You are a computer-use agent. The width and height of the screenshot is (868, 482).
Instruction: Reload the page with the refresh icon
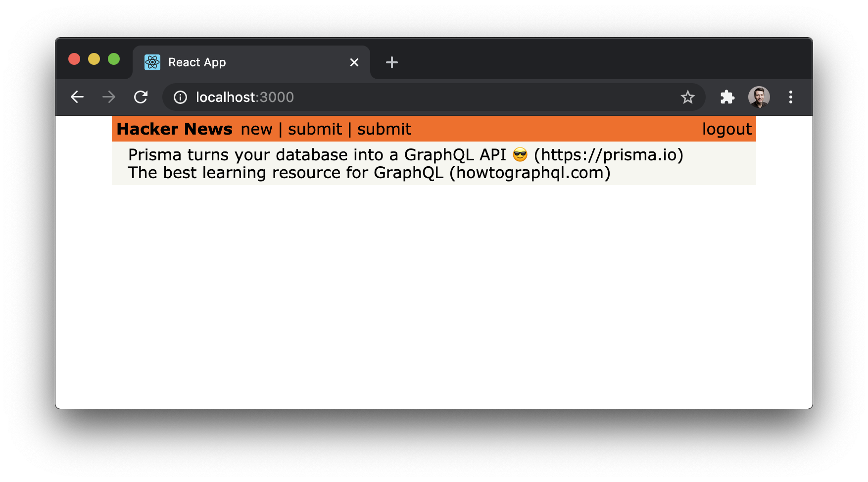[141, 97]
